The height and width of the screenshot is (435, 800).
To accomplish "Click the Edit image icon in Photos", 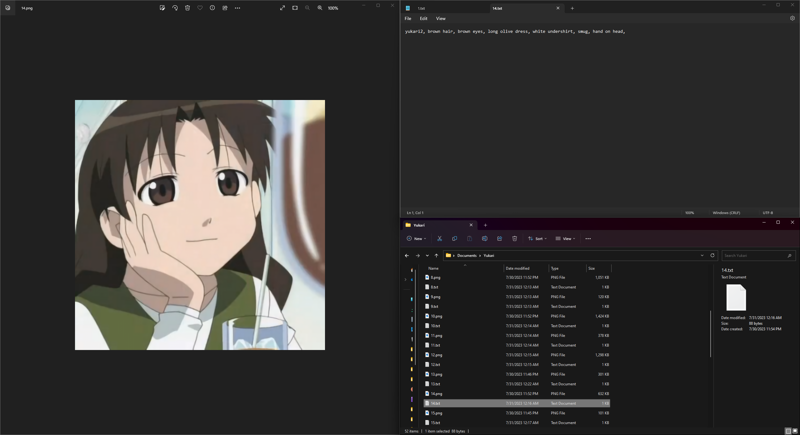I will pyautogui.click(x=162, y=8).
